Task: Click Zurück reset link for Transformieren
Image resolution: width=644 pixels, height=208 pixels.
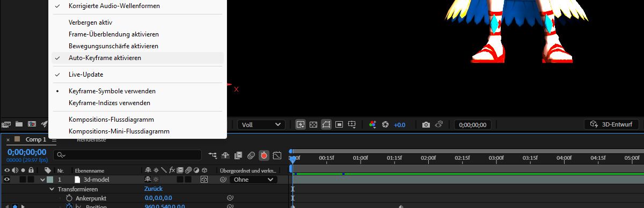Action: (153, 189)
